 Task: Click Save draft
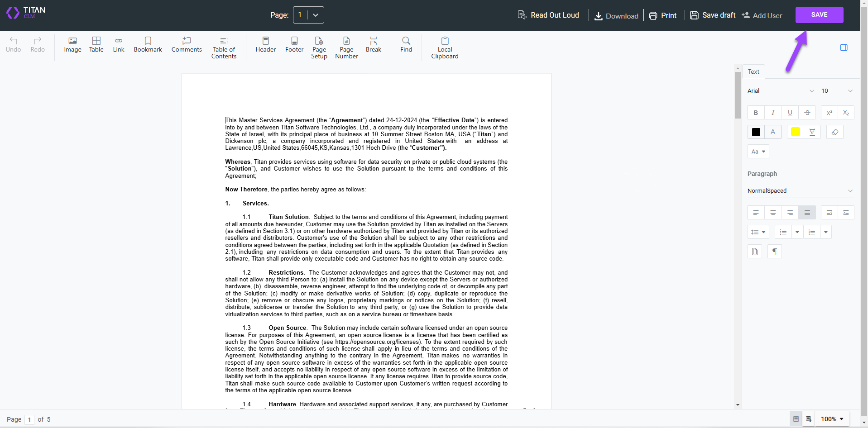pos(712,15)
